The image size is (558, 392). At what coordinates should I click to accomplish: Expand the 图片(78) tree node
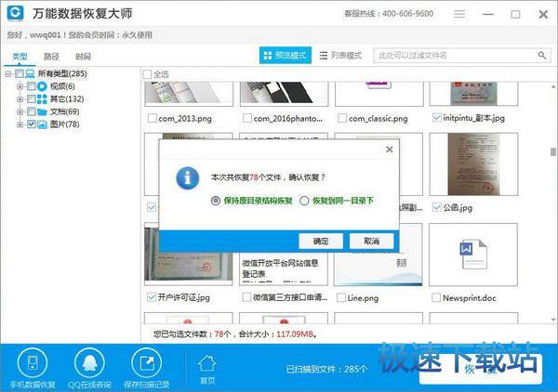tap(20, 124)
